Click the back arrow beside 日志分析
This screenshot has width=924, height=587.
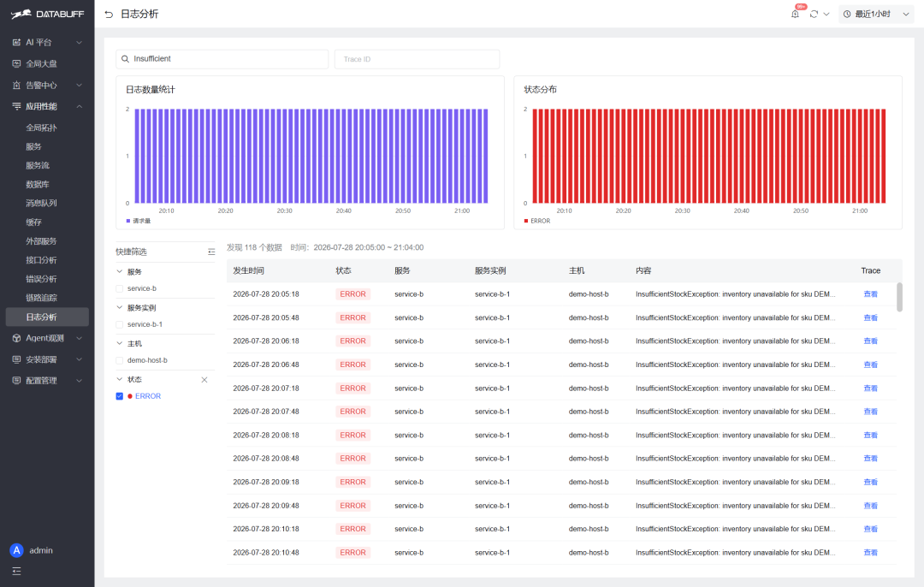109,15
